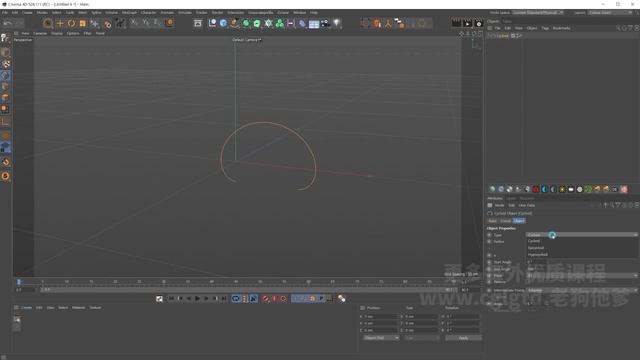The image size is (640, 360).
Task: Select Cycloid object in Object Manager
Action: point(502,36)
